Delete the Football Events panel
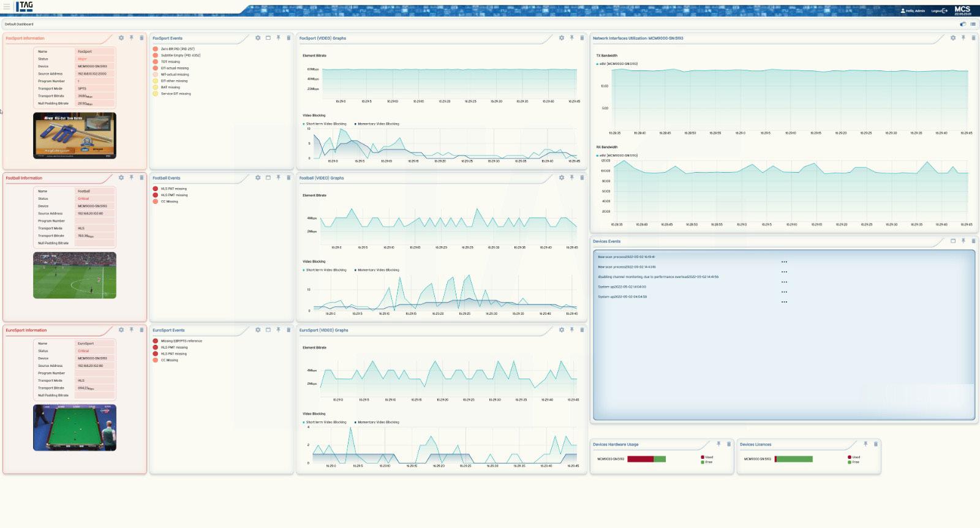 [x=288, y=178]
